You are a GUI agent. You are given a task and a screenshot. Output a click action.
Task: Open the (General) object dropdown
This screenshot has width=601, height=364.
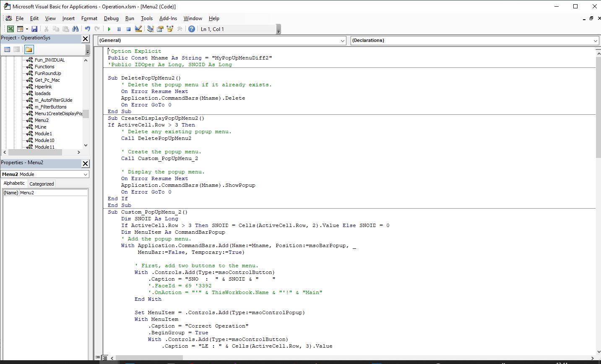pos(343,41)
